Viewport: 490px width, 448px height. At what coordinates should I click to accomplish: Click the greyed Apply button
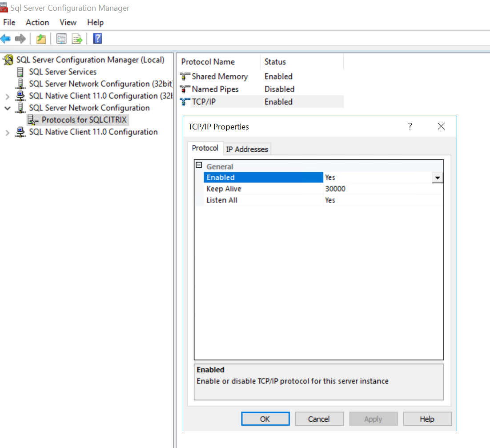tap(374, 419)
